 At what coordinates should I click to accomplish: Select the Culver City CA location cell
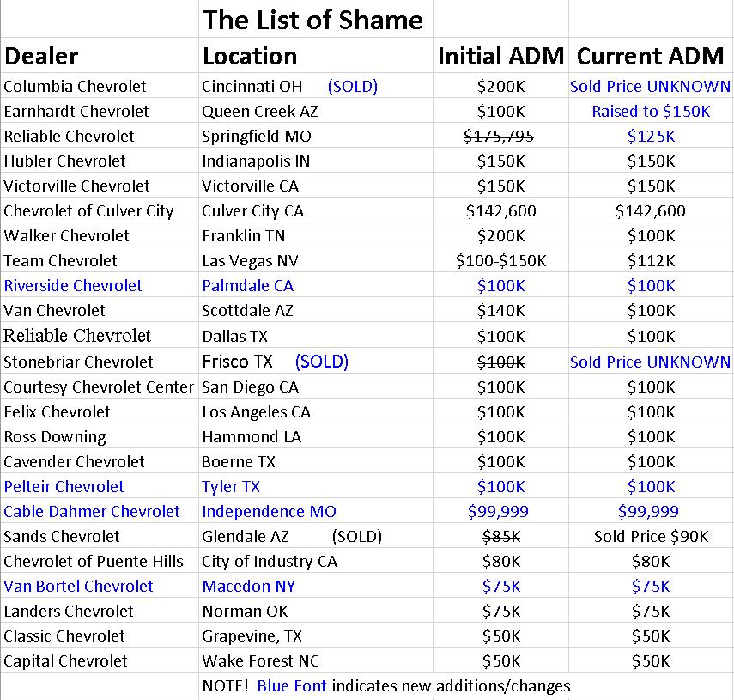255,210
